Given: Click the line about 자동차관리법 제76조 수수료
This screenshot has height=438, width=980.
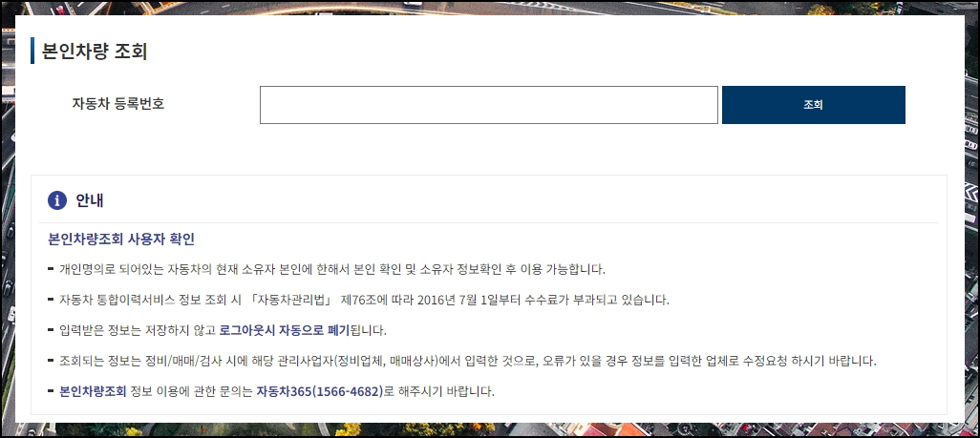Looking at the screenshot, I should [364, 300].
